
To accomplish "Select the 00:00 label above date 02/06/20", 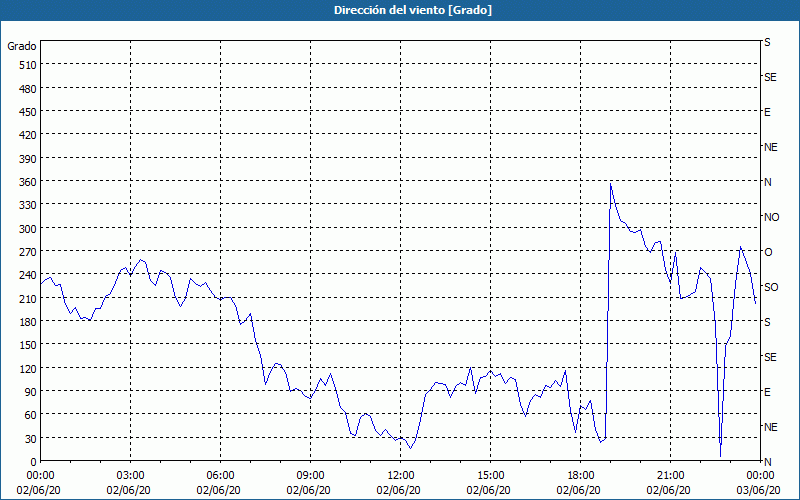I will click(40, 476).
